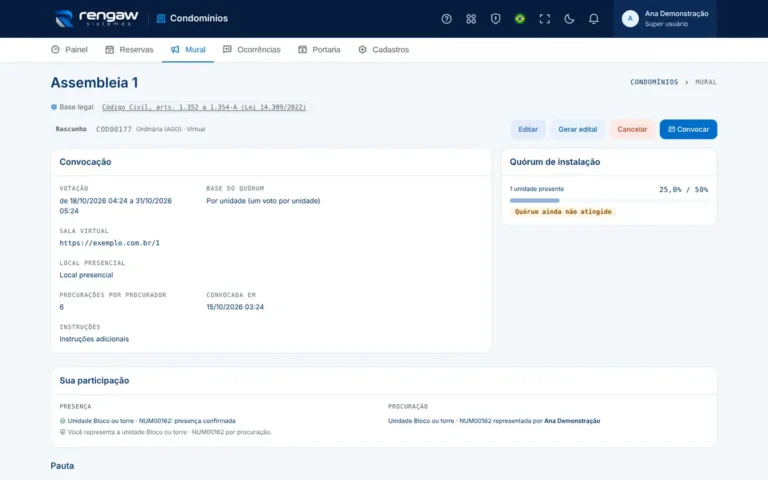Open the Portaria tab
Image resolution: width=768 pixels, height=480 pixels.
319,49
